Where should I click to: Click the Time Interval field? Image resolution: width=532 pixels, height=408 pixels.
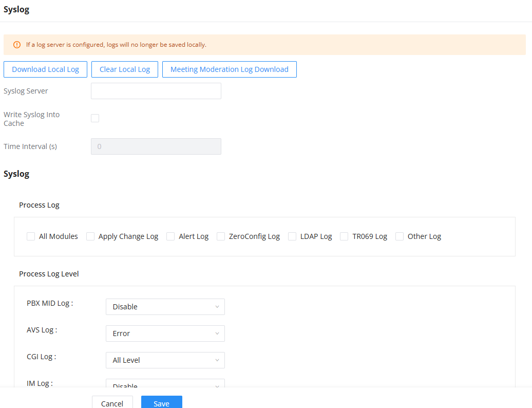click(156, 146)
